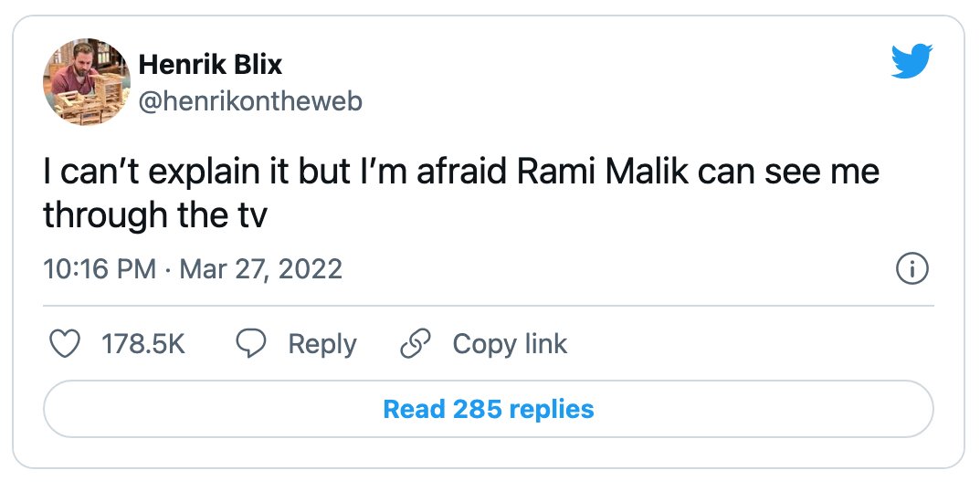Like the tweet with the heart icon
The height and width of the screenshot is (491, 980).
[64, 343]
